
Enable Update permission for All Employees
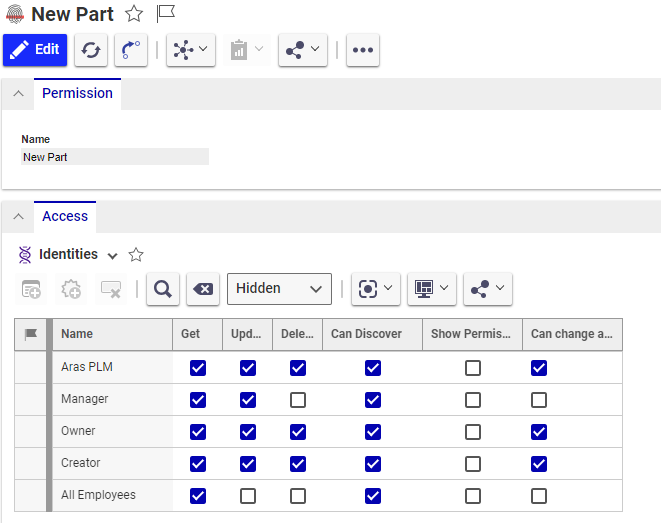[x=248, y=496]
